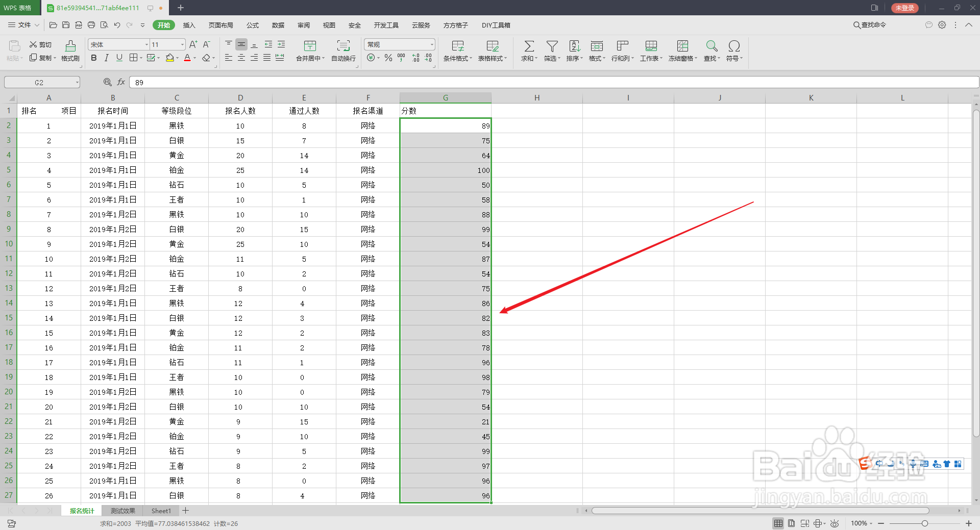
Task: Pick the fill color bucket
Action: (x=170, y=58)
